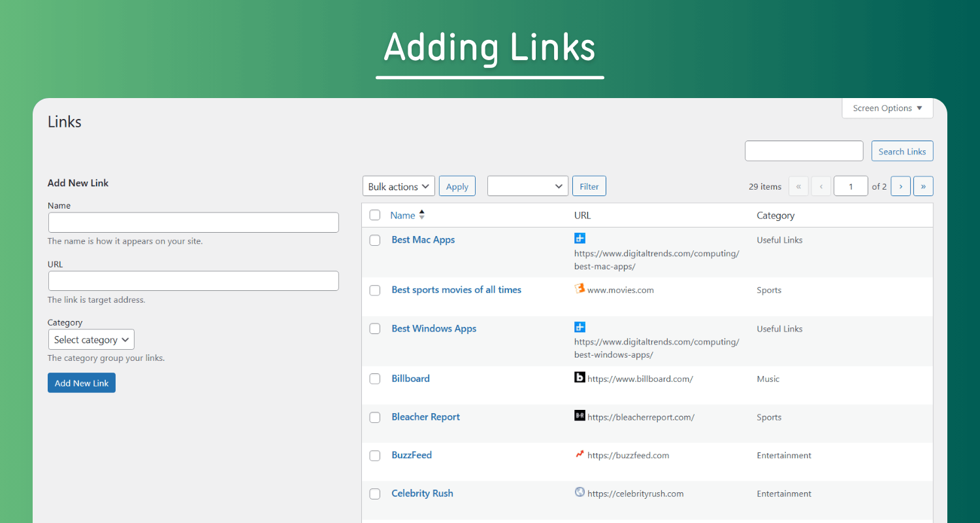Click Useful Links category for Best Mac Apps

coord(779,240)
